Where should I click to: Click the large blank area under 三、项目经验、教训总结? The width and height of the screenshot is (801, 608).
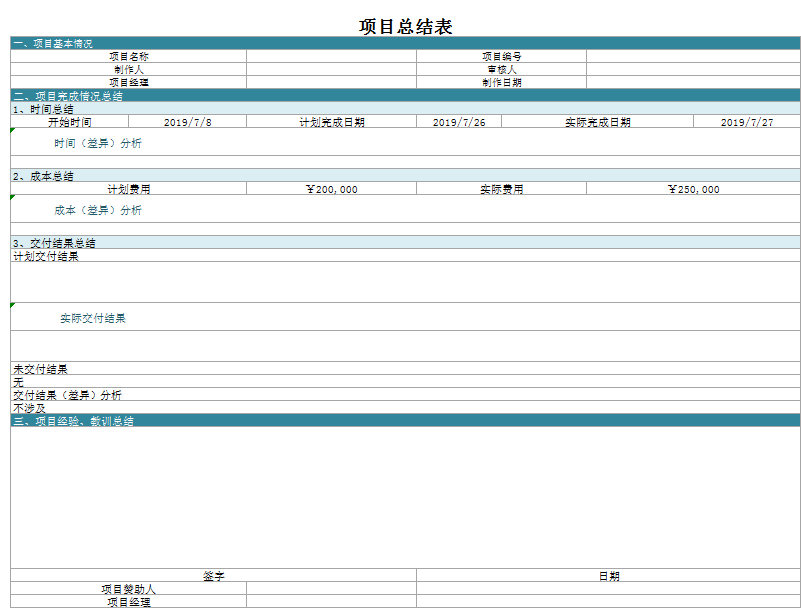point(405,497)
